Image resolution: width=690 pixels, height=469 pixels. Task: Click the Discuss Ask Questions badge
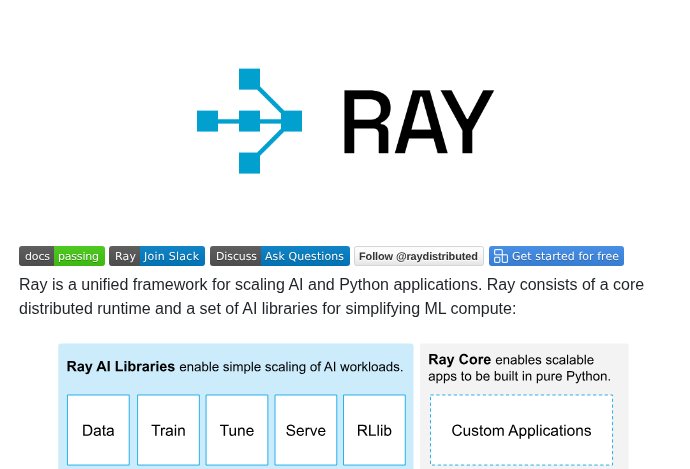pyautogui.click(x=279, y=256)
